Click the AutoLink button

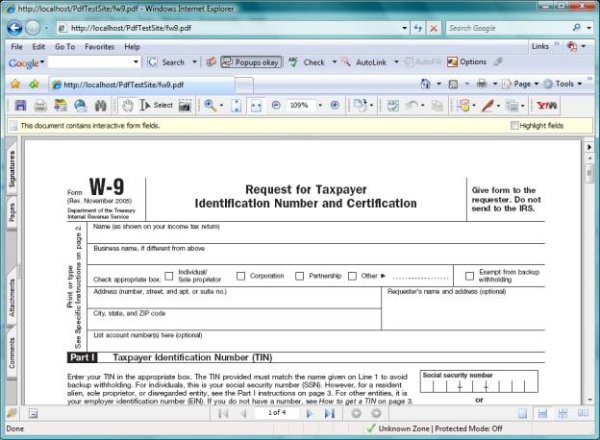click(365, 62)
